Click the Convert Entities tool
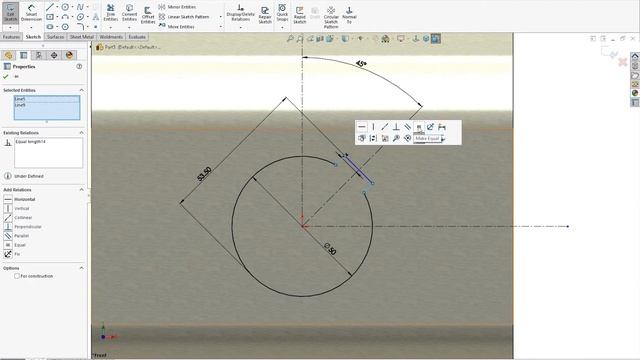Viewport: 640px width, 360px height. tap(129, 13)
